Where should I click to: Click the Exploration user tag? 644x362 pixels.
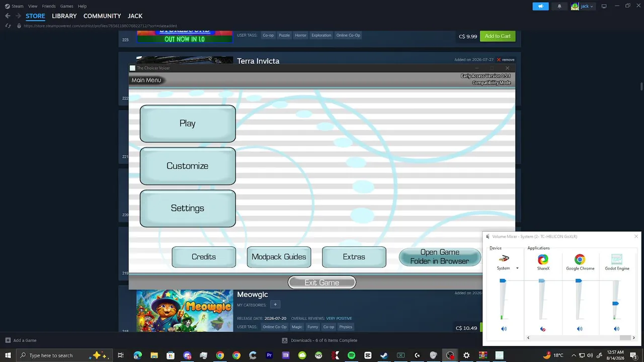pos(321,35)
